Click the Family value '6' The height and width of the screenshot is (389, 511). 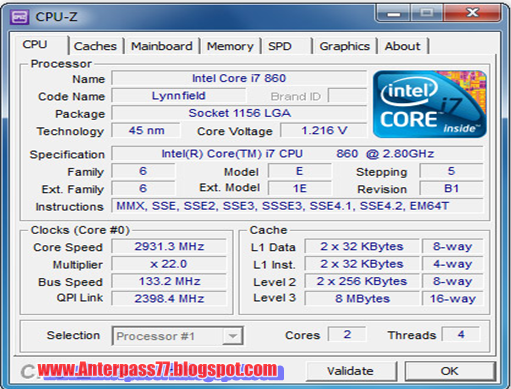tap(143, 171)
